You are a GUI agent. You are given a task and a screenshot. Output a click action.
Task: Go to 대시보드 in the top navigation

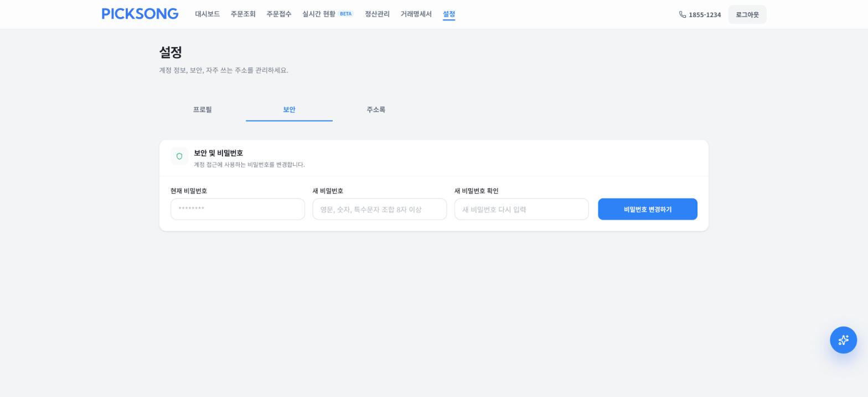(207, 14)
